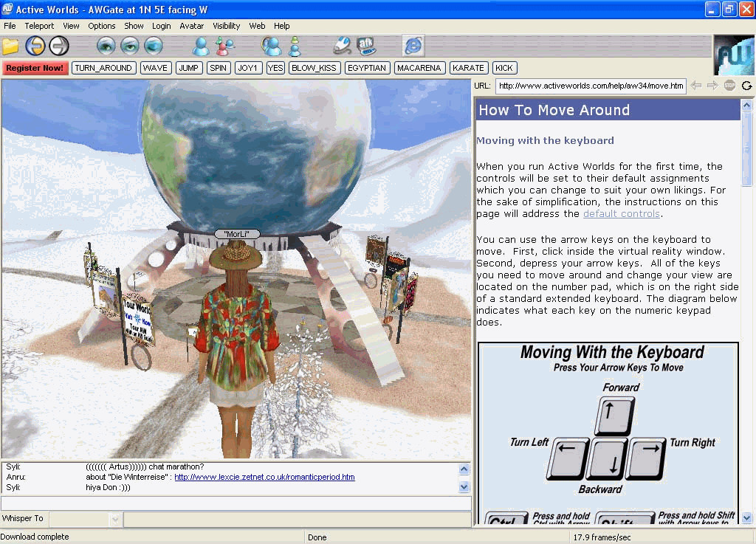This screenshot has width=756, height=544.
Task: Click the last of the three eye icons
Action: pos(154,47)
